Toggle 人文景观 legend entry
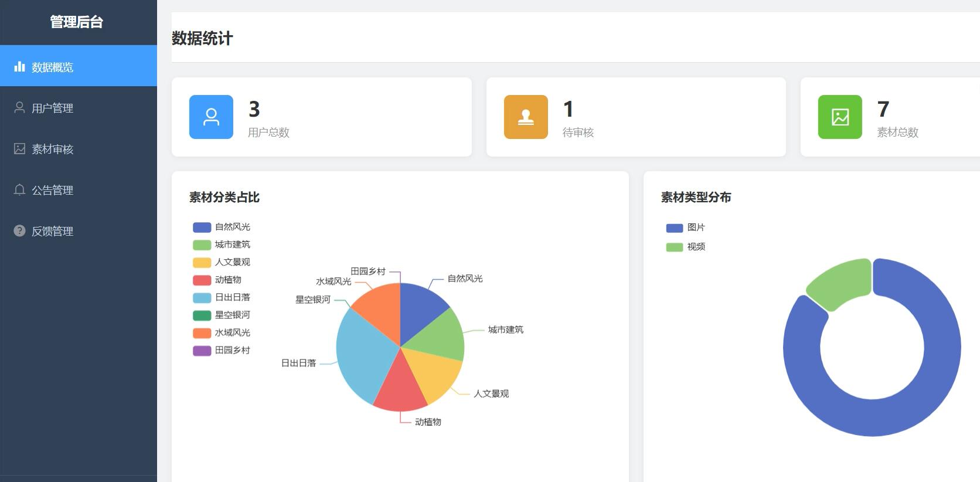Screen dimensions: 980x482 pos(222,262)
